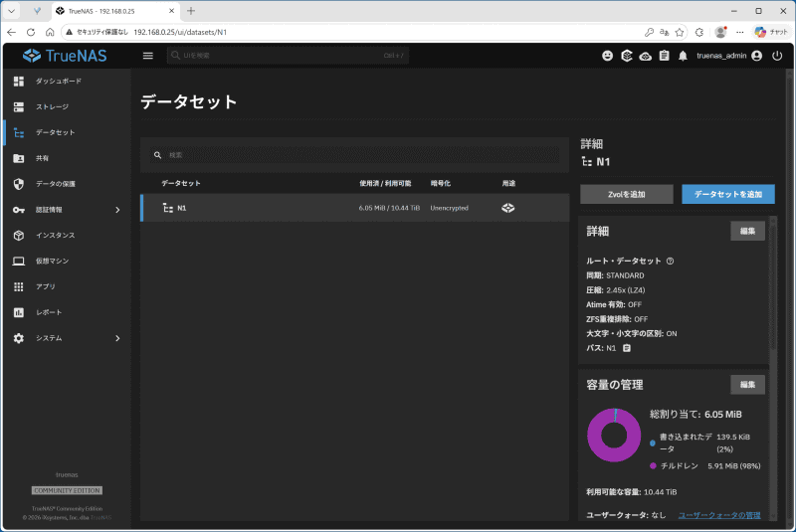Open browser settings ellipsis menu
This screenshot has width=796, height=532.
click(x=740, y=32)
